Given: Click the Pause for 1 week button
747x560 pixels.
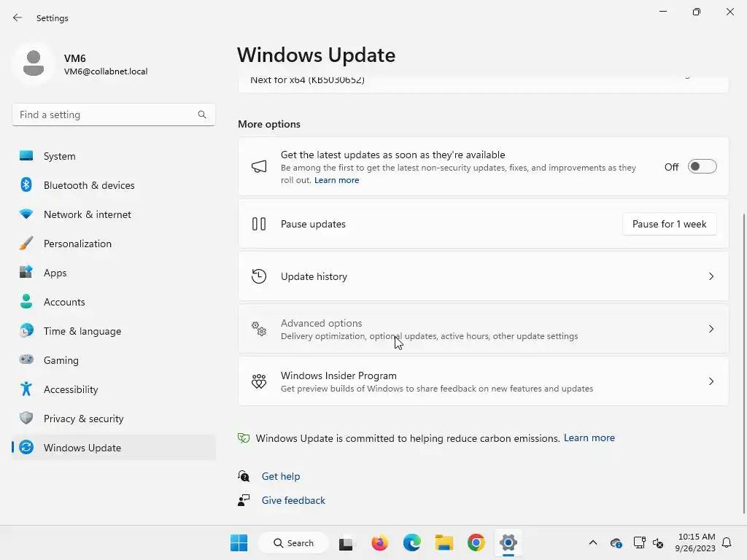Looking at the screenshot, I should 670,224.
